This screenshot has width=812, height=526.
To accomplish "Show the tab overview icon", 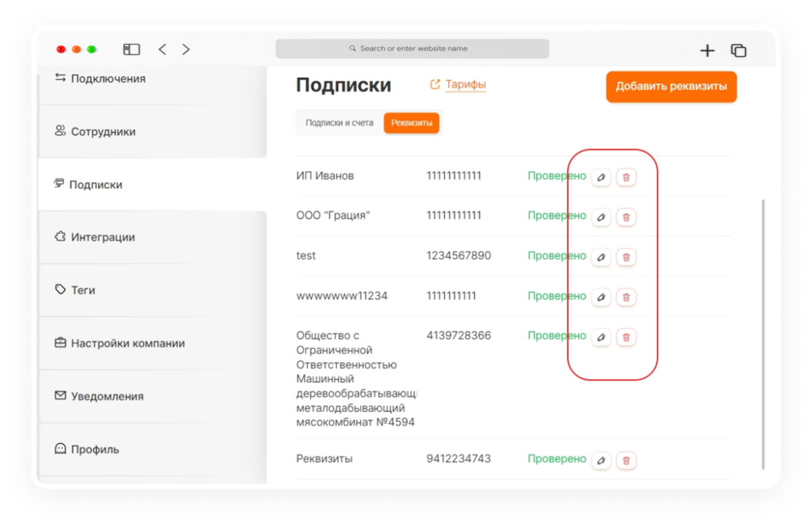I will pos(738,50).
